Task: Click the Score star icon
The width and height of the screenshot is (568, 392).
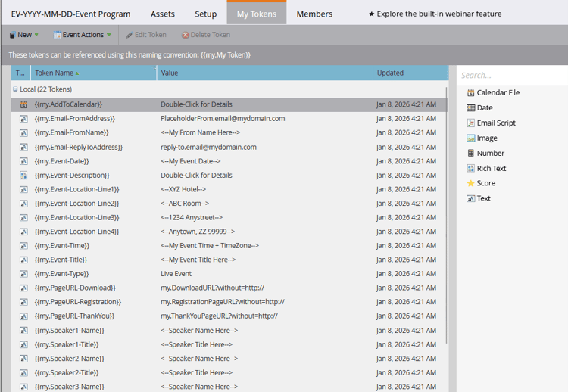Action: point(470,183)
